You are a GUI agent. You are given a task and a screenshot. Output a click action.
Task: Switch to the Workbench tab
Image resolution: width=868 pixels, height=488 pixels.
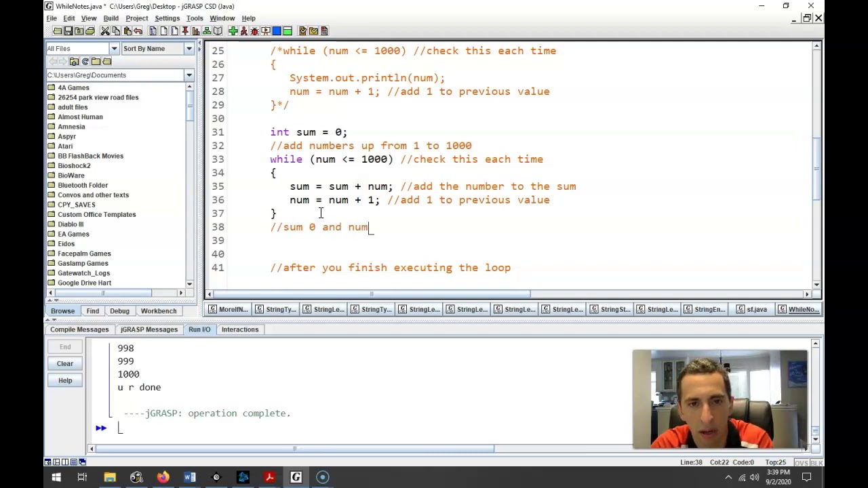[x=158, y=311]
